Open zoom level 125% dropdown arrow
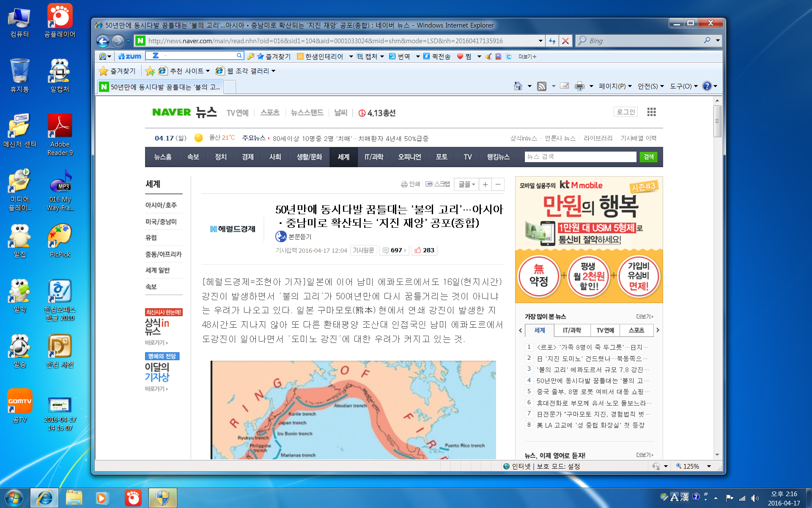 [709, 466]
